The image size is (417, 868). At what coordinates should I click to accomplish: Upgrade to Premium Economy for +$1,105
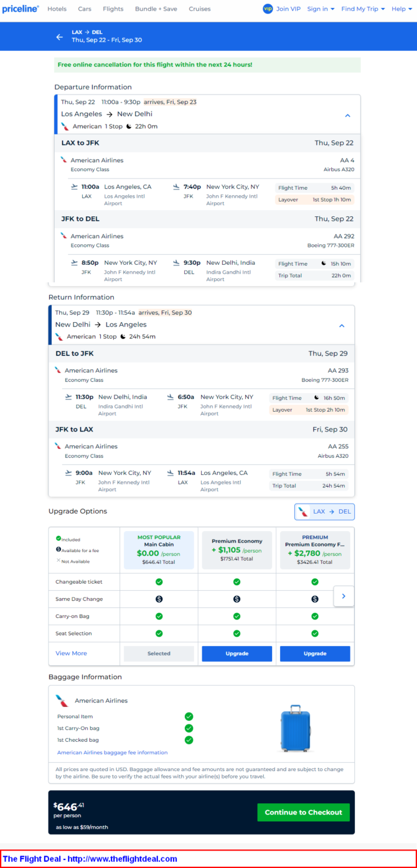(237, 653)
